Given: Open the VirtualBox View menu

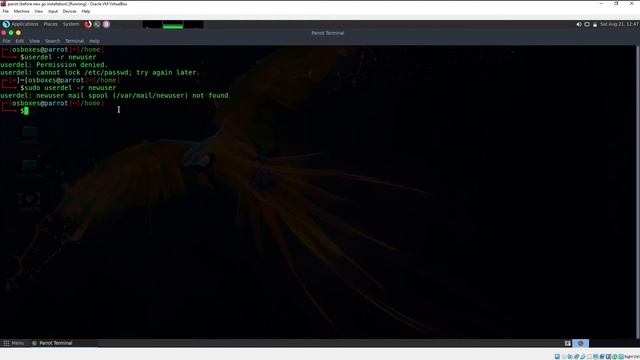Looking at the screenshot, I should tap(39, 11).
